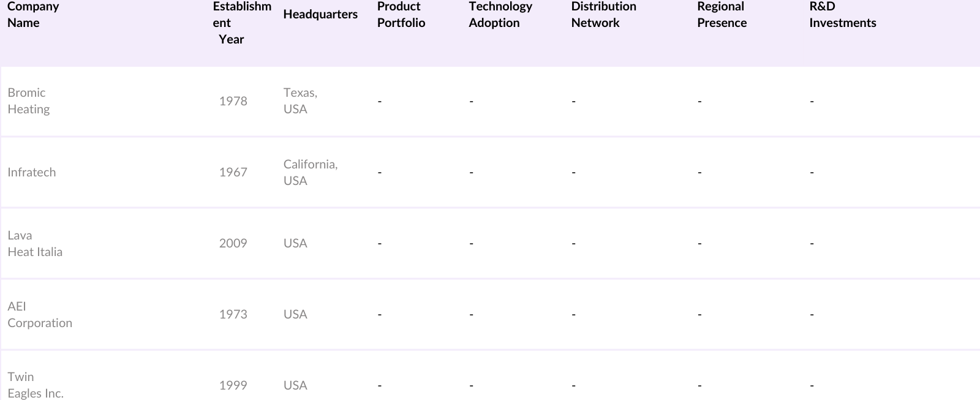980x400 pixels.
Task: Click the Company Name column header
Action: tap(33, 15)
